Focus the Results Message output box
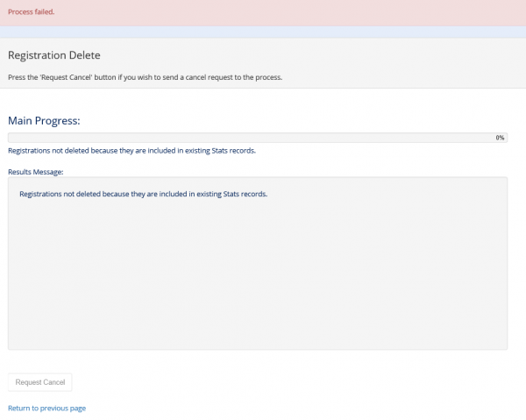 click(x=258, y=263)
